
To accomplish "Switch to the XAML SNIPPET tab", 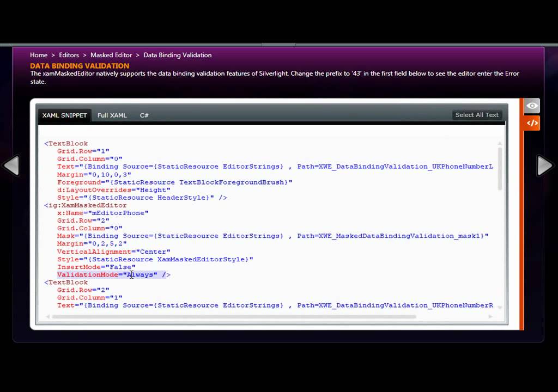I will [x=64, y=115].
